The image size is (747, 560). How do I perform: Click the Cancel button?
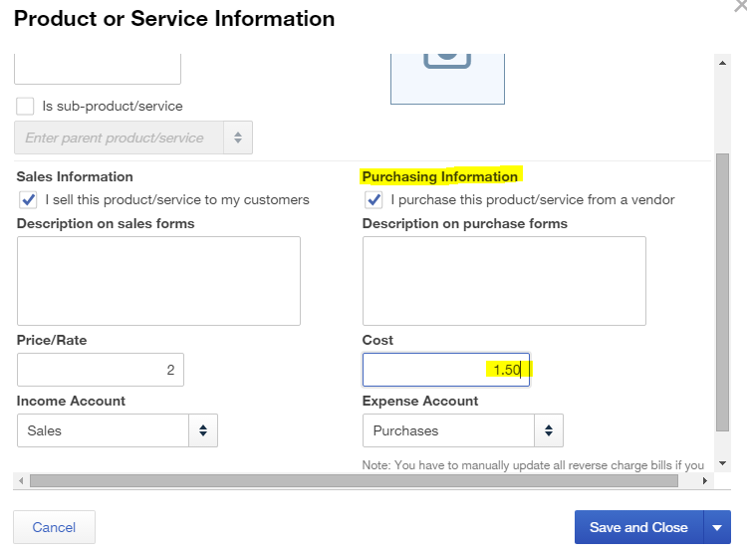55,527
